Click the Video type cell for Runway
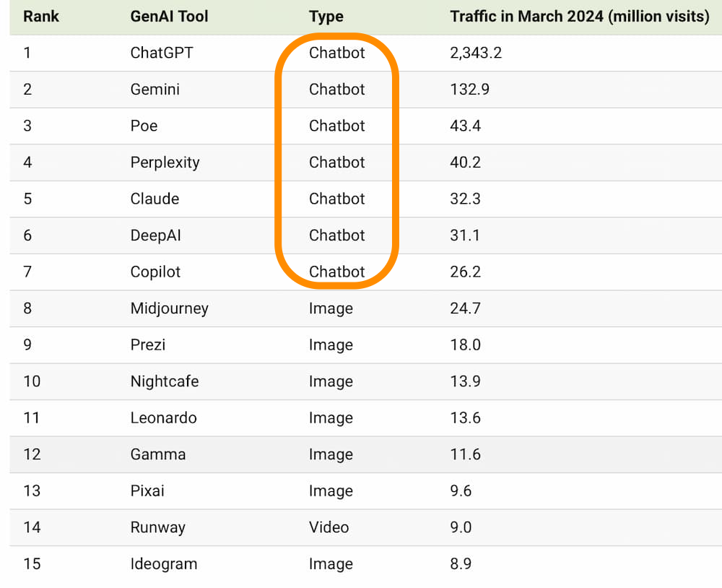This screenshot has height=588, width=722. pos(329,527)
